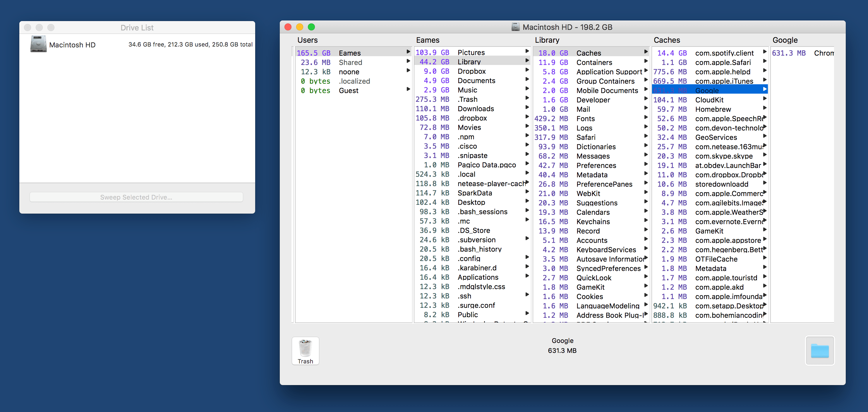The image size is (868, 412).
Task: Select Mobile Documents in Library column
Action: [607, 91]
